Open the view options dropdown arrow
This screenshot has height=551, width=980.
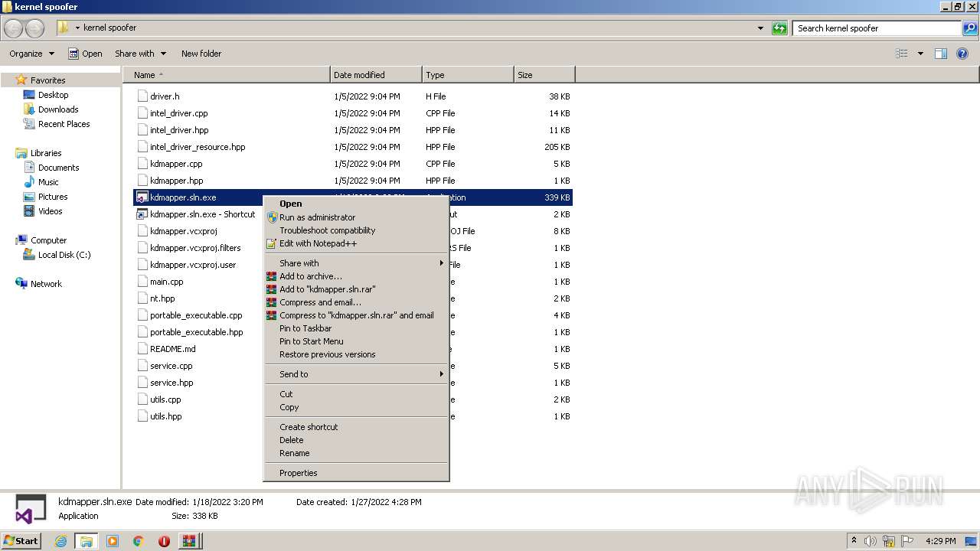tap(920, 54)
